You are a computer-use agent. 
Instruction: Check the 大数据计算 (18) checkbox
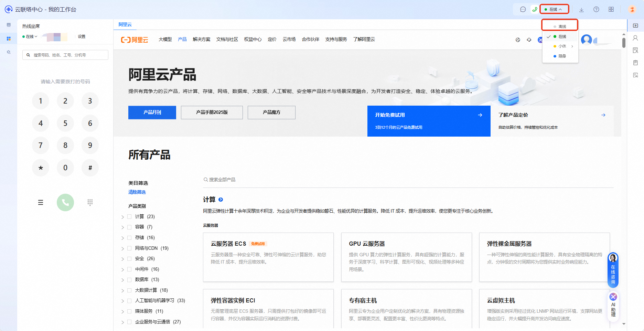click(x=129, y=290)
